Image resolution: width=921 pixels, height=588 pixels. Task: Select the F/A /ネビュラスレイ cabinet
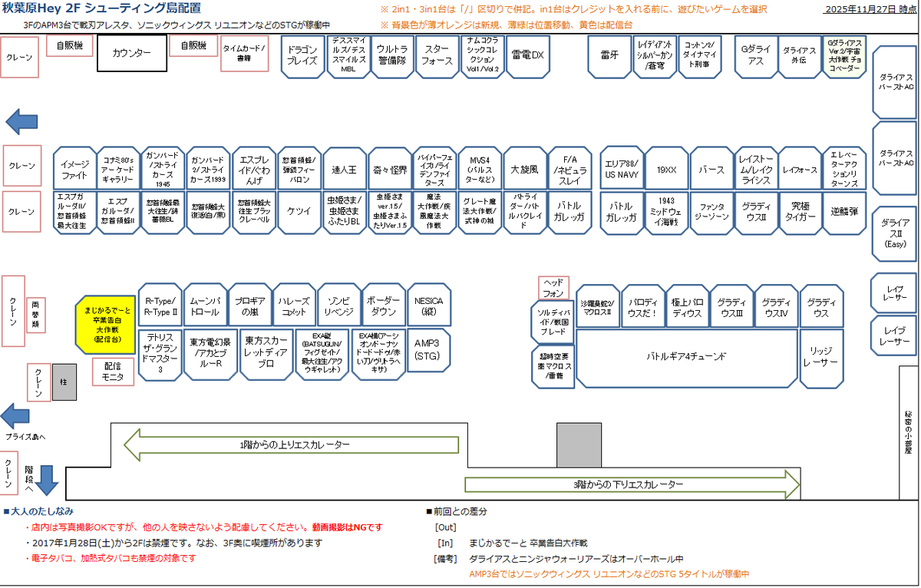click(x=569, y=167)
